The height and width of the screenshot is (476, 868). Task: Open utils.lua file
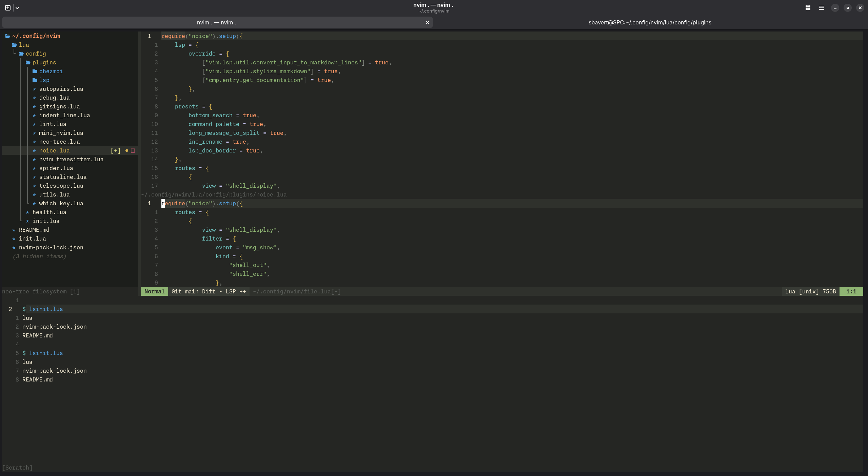[54, 194]
